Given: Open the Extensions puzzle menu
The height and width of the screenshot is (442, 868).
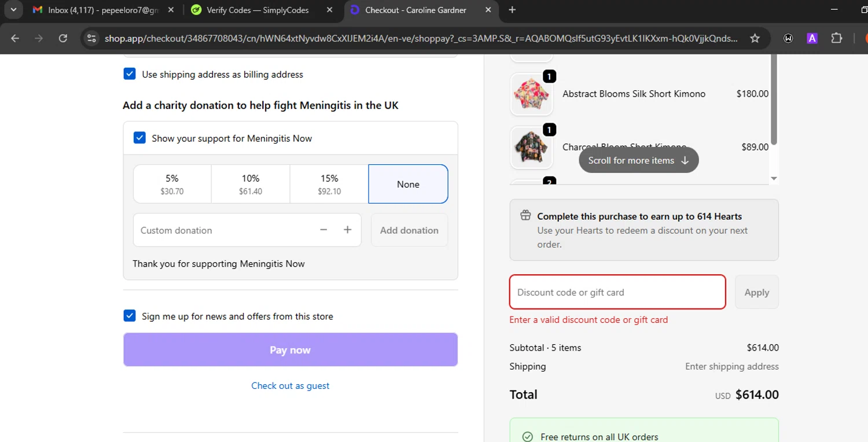Looking at the screenshot, I should coord(837,38).
